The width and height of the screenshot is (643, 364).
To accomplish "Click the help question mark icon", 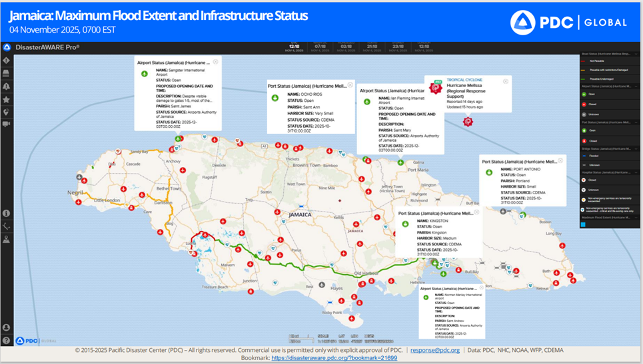I will tap(7, 341).
